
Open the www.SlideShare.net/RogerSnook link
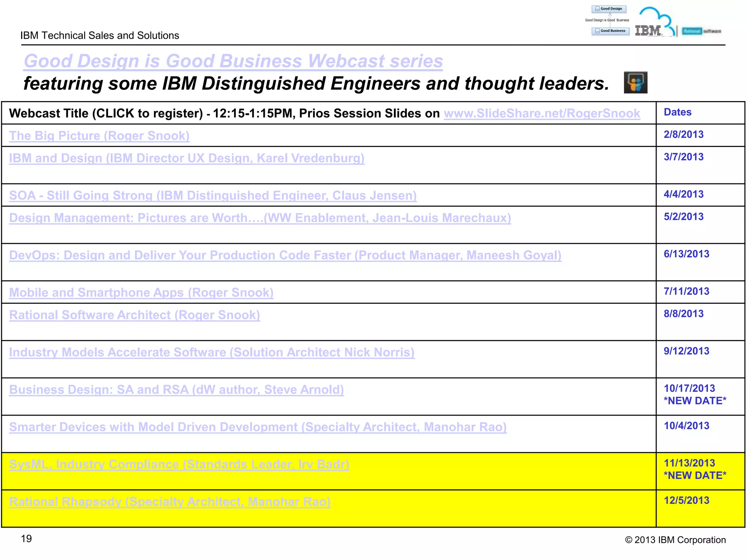pos(542,113)
